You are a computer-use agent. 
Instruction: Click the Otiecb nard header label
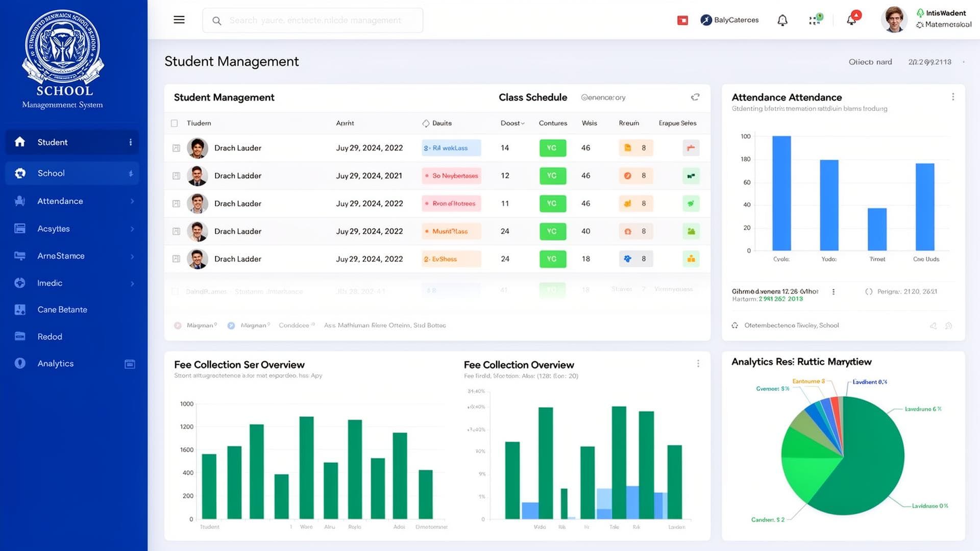coord(870,62)
